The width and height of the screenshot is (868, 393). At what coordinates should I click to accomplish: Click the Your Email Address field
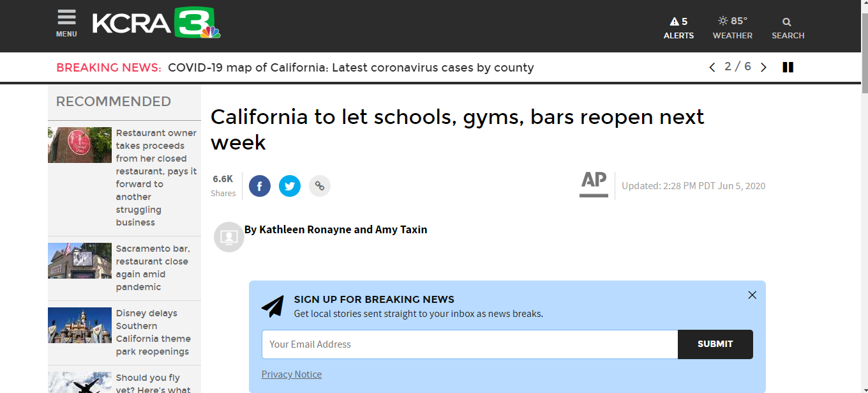[470, 344]
